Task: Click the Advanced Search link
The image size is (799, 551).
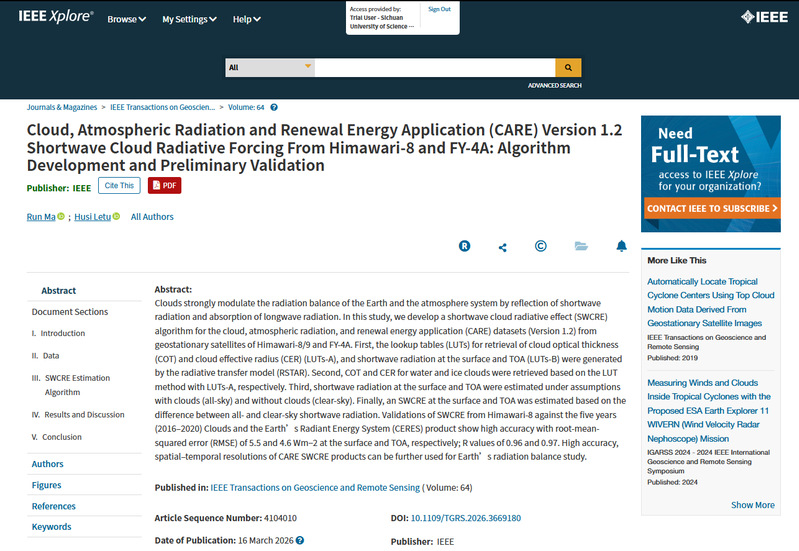Action: [x=554, y=86]
